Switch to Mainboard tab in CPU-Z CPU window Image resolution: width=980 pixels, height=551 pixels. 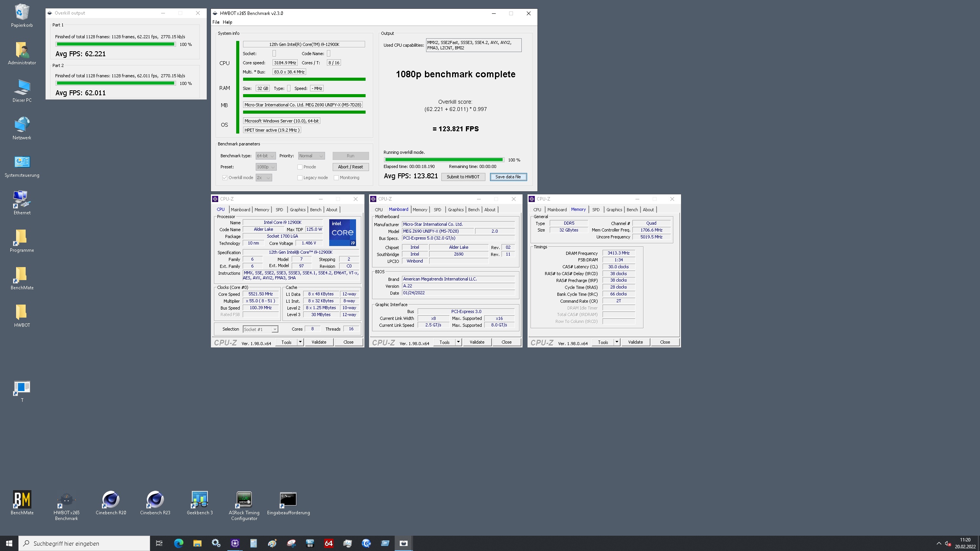240,210
